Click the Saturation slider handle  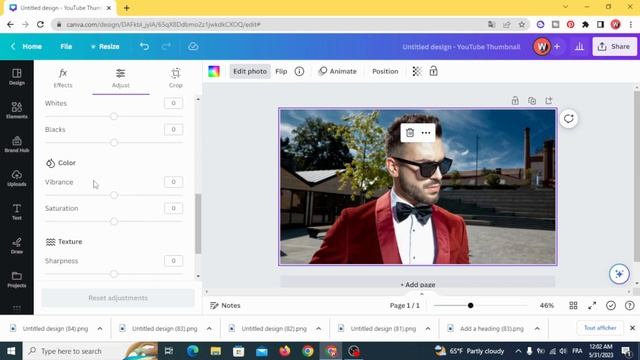click(114, 221)
